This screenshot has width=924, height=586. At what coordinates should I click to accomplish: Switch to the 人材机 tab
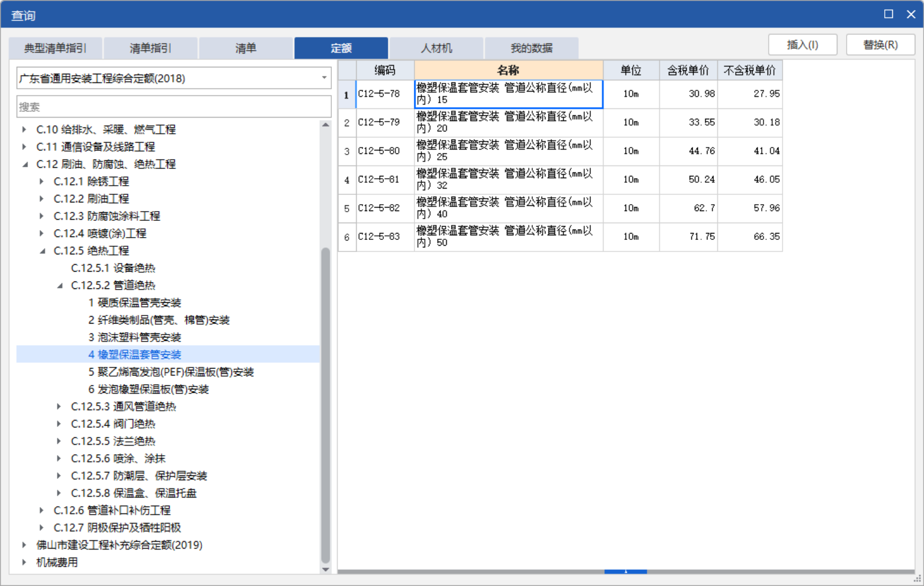pos(436,48)
